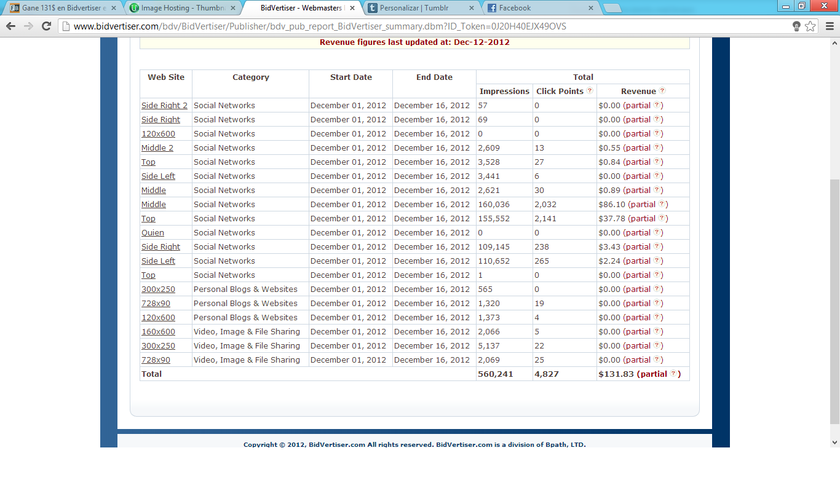Image resolution: width=840 pixels, height=504 pixels.
Task: Click the lightbulb extension icon in address bar
Action: click(796, 26)
